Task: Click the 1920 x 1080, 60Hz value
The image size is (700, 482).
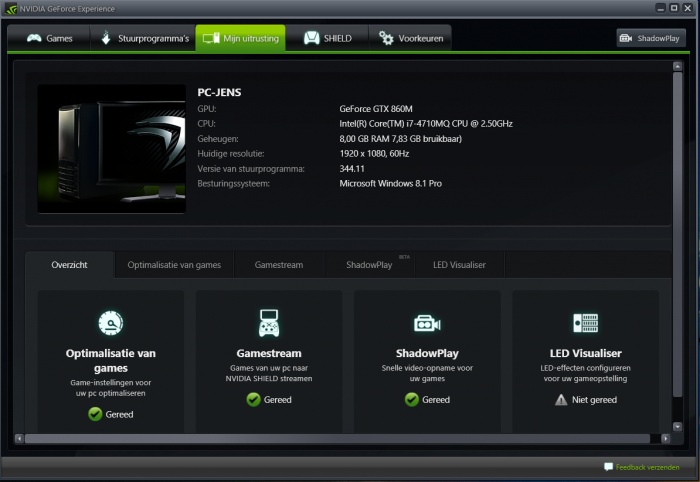Action: tap(374, 154)
